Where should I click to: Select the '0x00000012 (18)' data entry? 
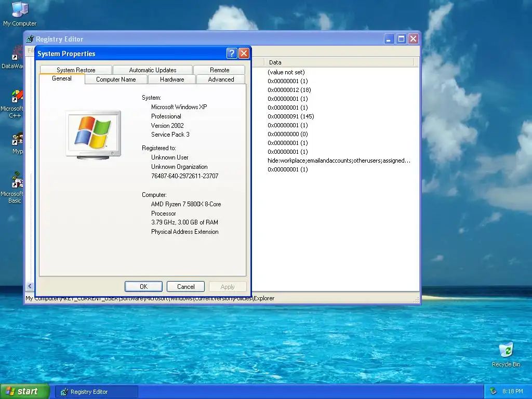pos(289,89)
